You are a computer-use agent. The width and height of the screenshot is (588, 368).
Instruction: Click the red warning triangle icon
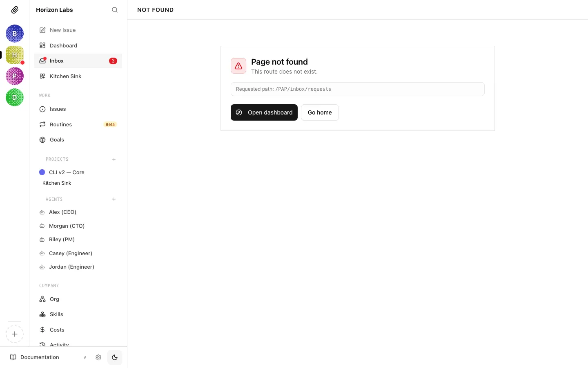[x=238, y=66]
